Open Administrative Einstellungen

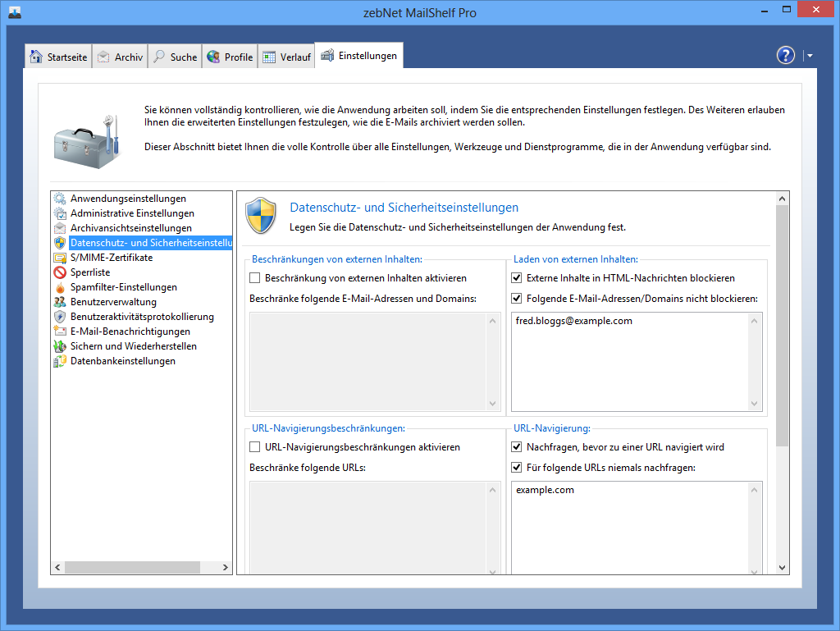click(x=132, y=213)
